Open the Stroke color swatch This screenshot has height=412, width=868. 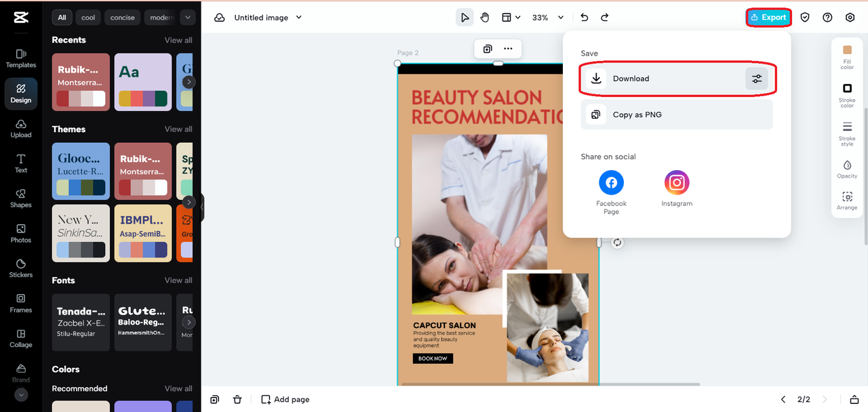847,96
